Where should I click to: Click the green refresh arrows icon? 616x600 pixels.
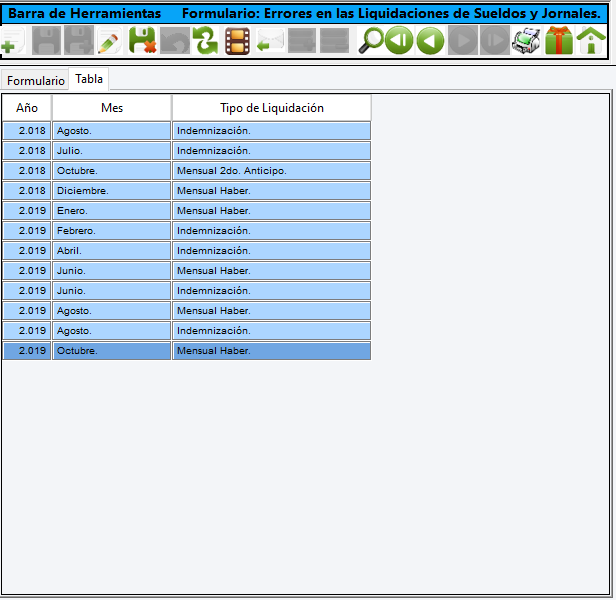(205, 40)
